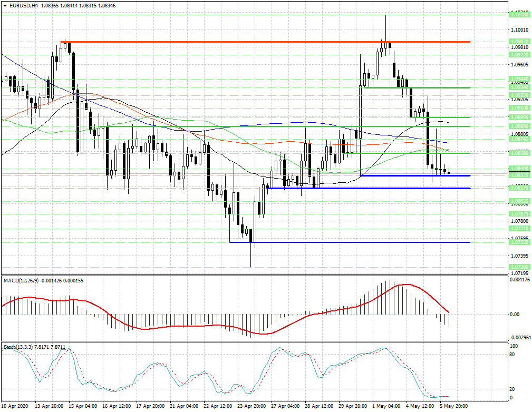Click the MACD scale value -0.002961
Viewport: 532px width, 412px height.
click(x=519, y=338)
